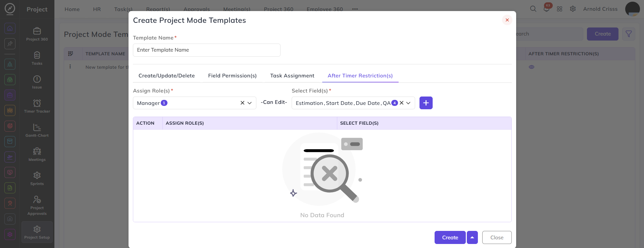Open Issue in the sidebar
644x248 pixels.
37,82
